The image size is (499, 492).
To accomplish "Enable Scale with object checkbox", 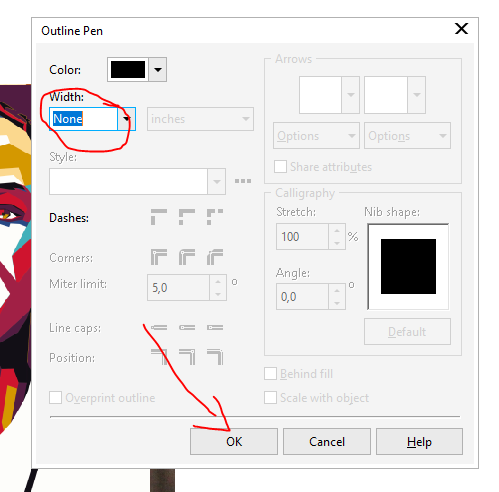I will [270, 398].
